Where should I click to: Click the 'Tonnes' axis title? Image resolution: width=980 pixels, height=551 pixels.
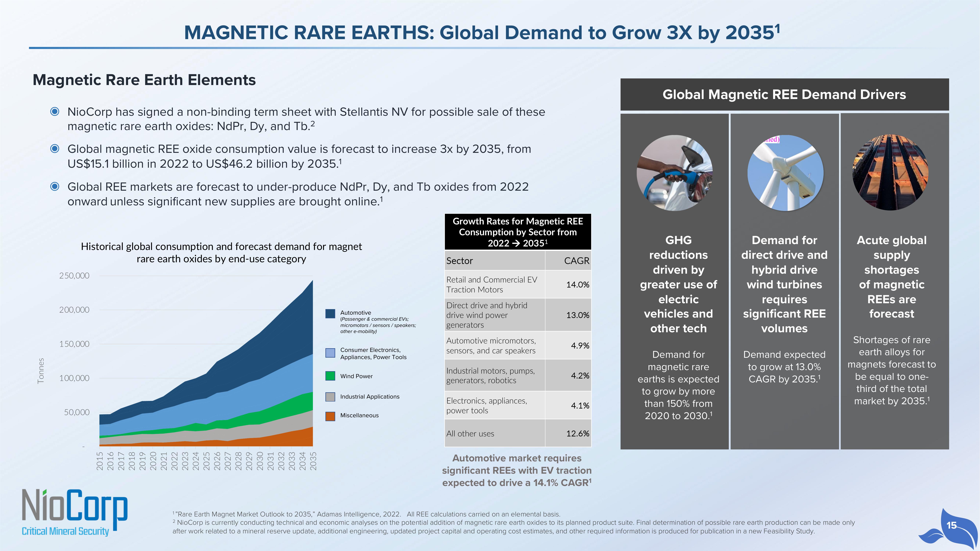pyautogui.click(x=41, y=371)
